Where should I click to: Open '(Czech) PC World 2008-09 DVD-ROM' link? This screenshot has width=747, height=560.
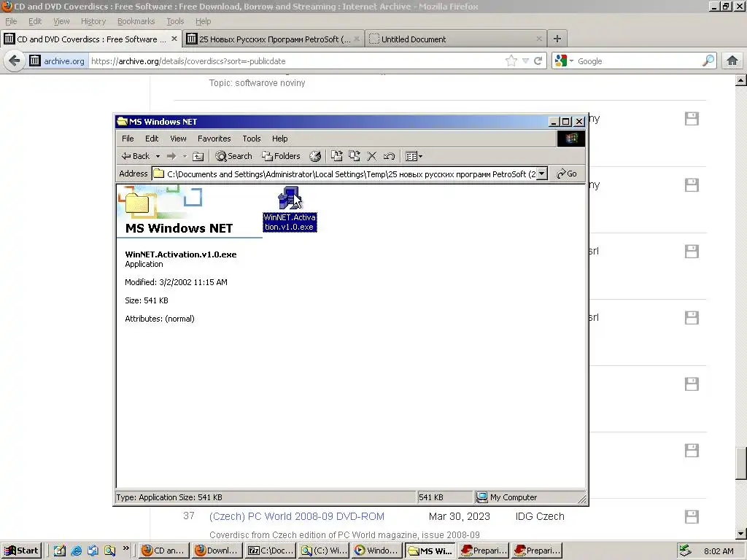coord(296,517)
